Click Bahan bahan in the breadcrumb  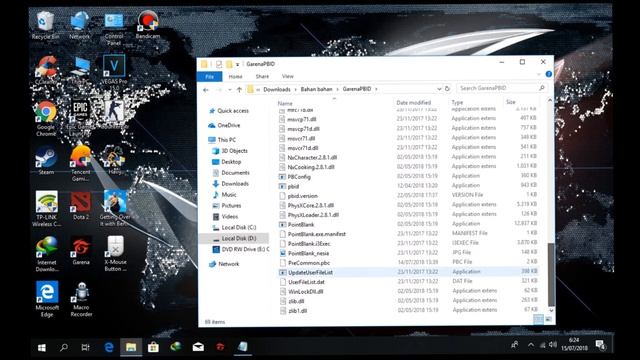click(316, 89)
